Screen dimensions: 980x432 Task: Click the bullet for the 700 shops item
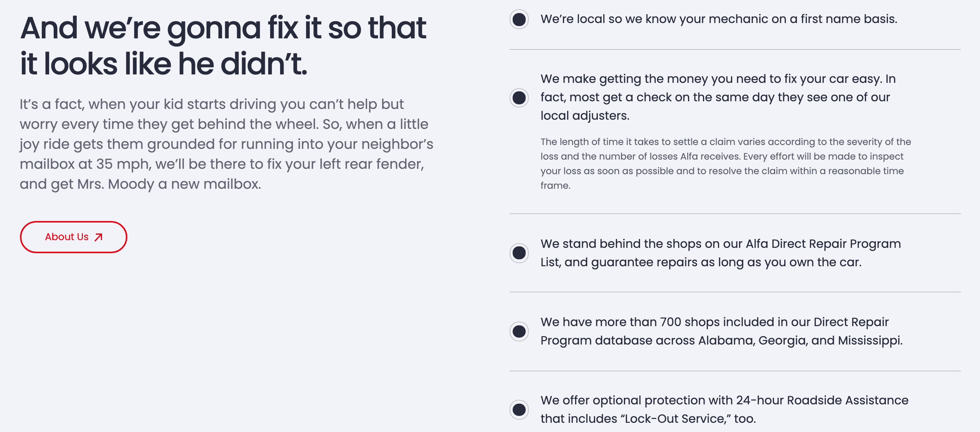point(519,331)
